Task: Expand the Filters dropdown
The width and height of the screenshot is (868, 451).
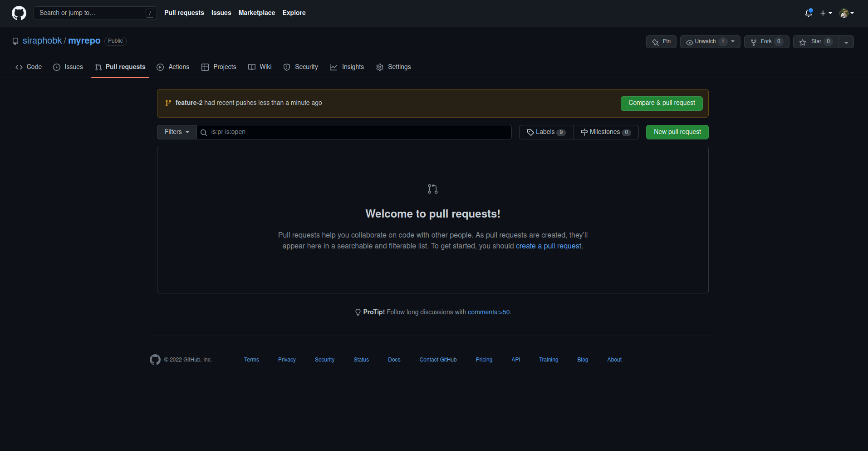Action: (x=177, y=132)
